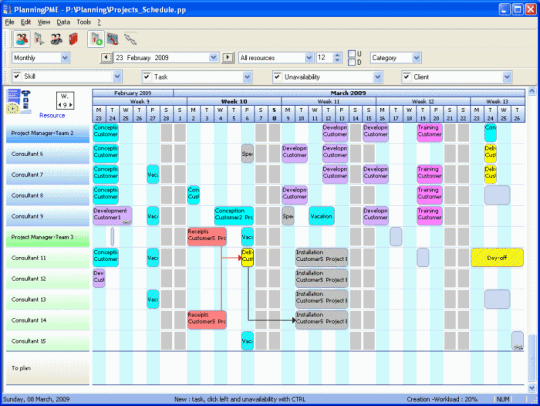Click the Installation task for Consultant 12
Screen dimensions: 540x406
[322, 278]
